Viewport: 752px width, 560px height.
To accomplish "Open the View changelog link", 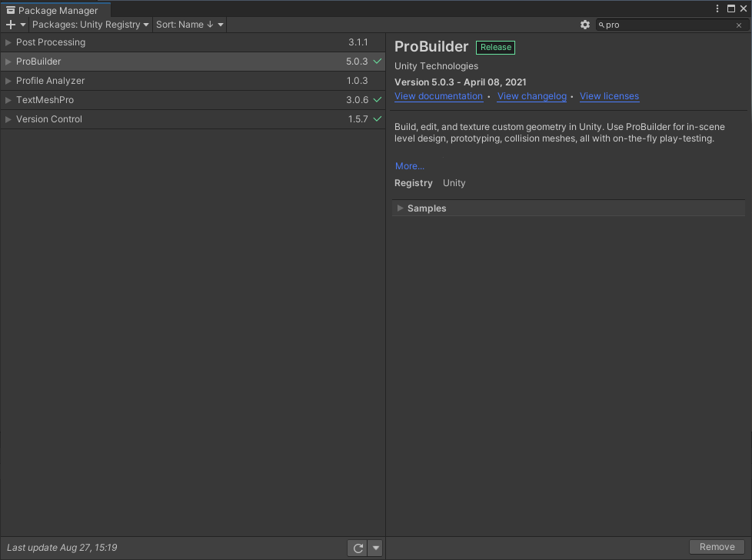I will [531, 96].
